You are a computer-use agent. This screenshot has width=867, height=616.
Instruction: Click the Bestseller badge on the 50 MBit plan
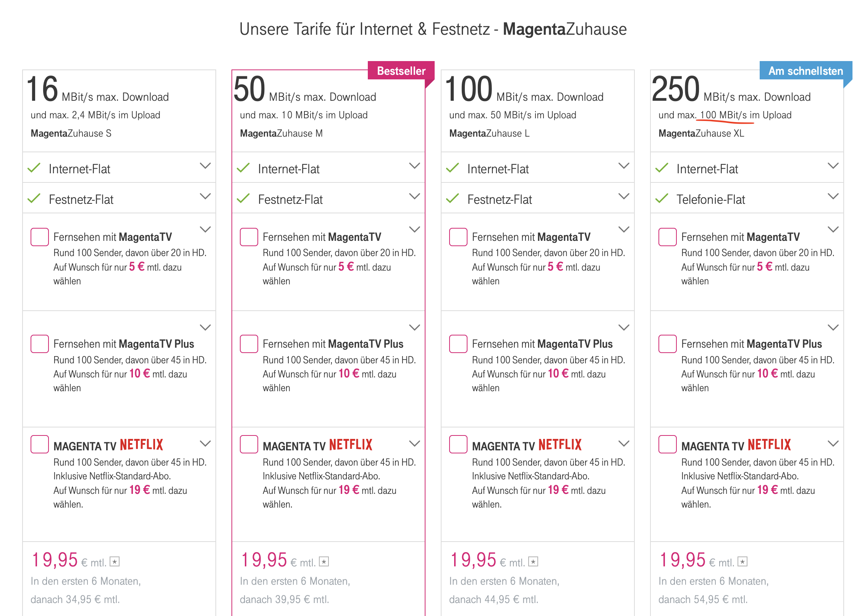[x=401, y=71]
